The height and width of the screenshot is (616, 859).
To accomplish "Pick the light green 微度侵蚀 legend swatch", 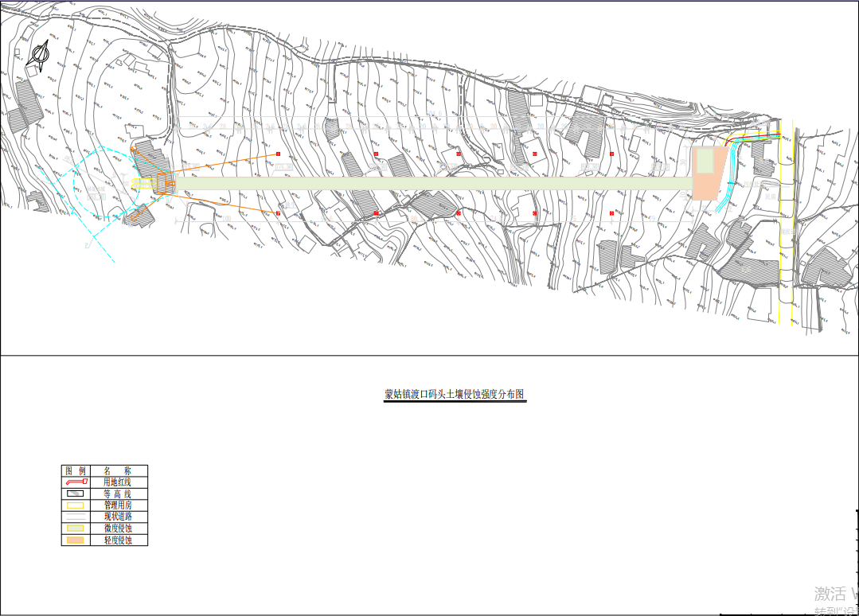I will pyautogui.click(x=76, y=528).
